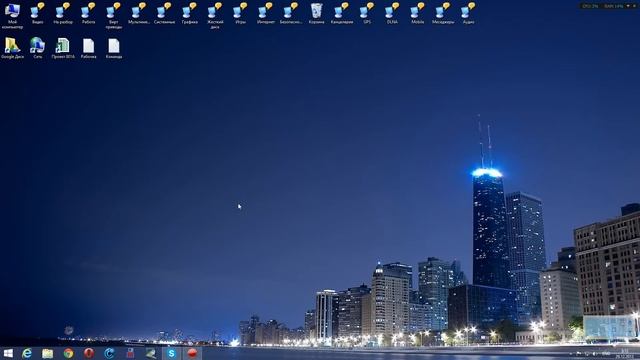Launch Internet Explorer from the taskbar
This screenshot has width=640, height=360.
tap(27, 353)
